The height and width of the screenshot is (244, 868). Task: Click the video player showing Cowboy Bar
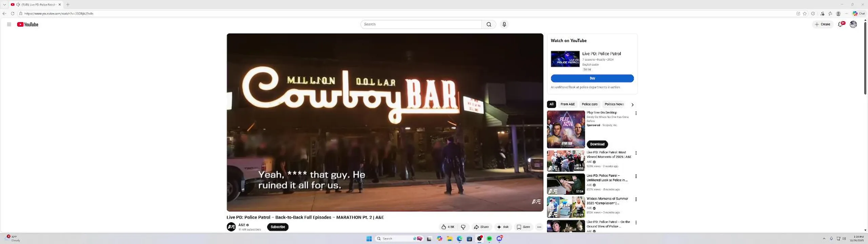tap(385, 122)
